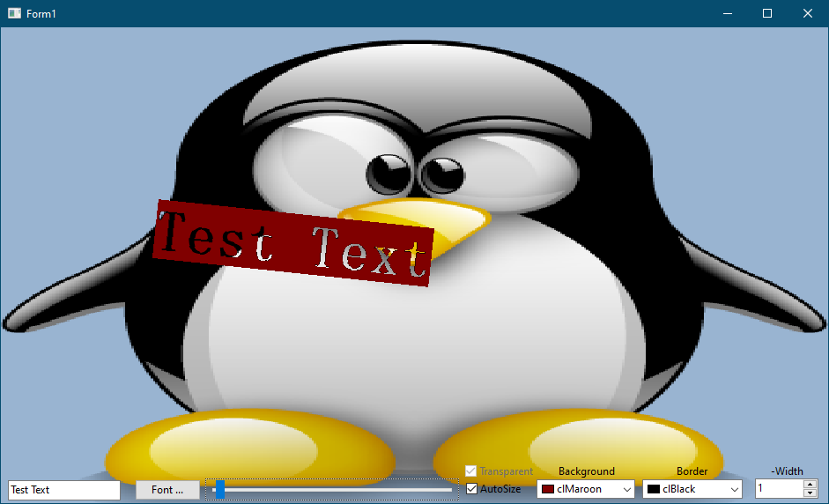Viewport: 829px width, 504px height.
Task: Open the Font dialog button
Action: coord(167,490)
